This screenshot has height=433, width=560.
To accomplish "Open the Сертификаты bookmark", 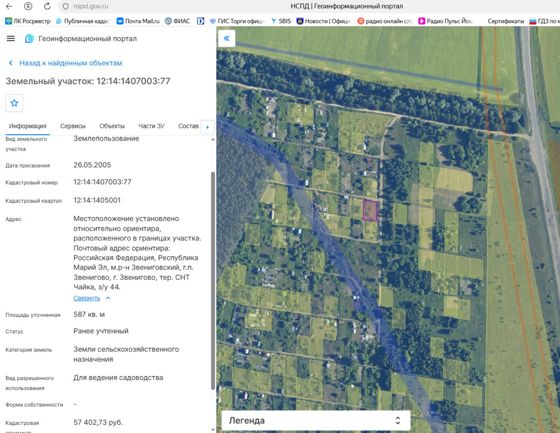I will click(505, 21).
